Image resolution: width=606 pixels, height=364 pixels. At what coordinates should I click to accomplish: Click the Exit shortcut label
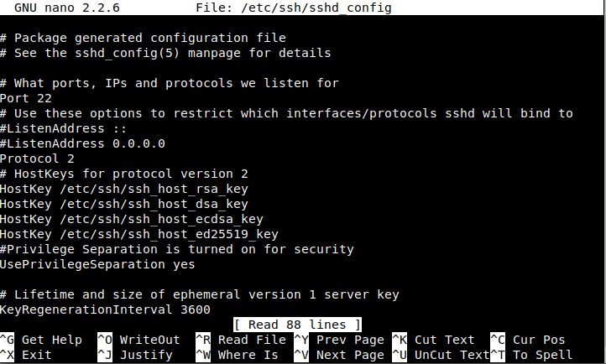click(x=36, y=355)
